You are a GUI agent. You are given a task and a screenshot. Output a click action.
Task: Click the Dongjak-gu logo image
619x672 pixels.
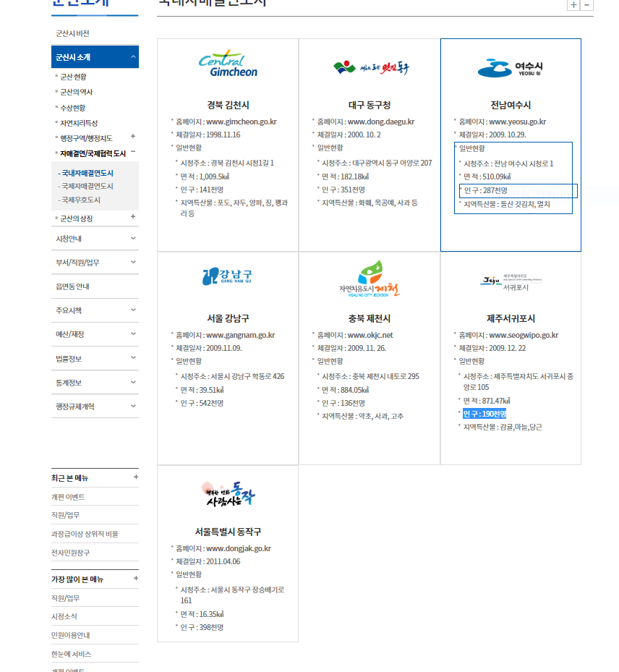coord(228,494)
